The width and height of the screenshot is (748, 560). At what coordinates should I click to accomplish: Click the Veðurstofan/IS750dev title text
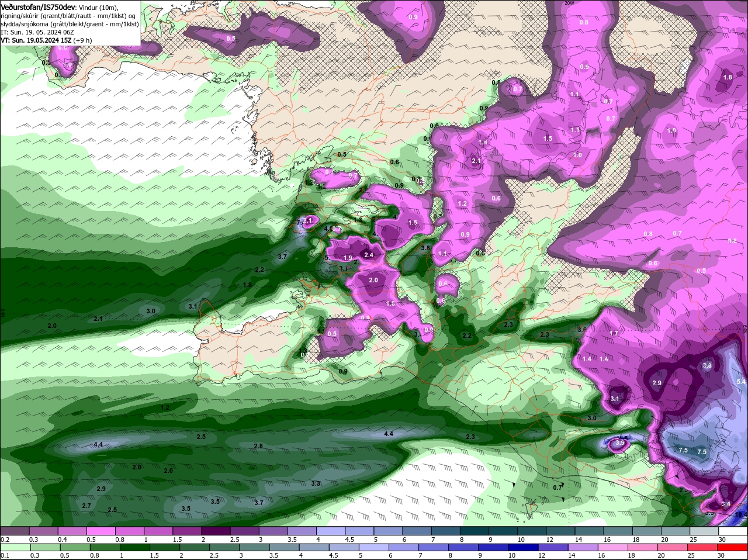[x=38, y=6]
